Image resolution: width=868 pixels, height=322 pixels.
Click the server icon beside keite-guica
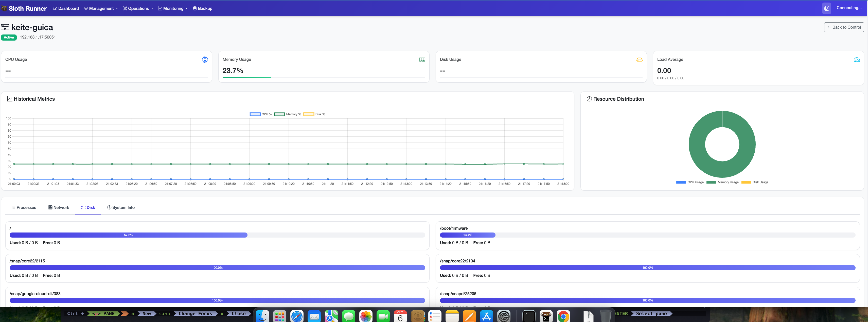pos(5,27)
